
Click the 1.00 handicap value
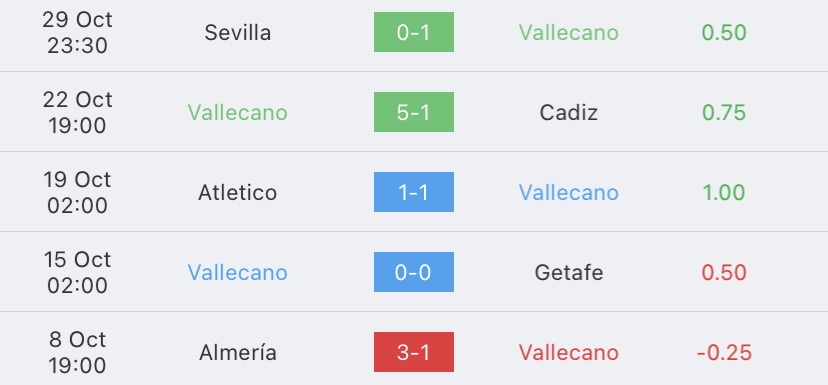point(724,193)
